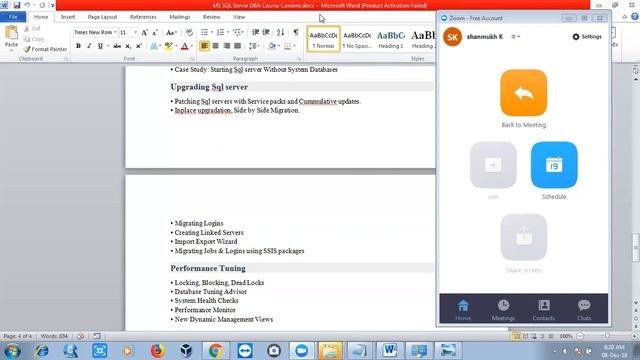Switch to the View tab

click(239, 17)
